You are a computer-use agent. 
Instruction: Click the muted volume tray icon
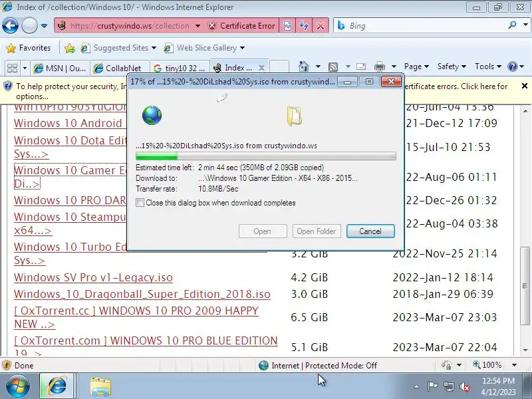pyautogui.click(x=464, y=386)
